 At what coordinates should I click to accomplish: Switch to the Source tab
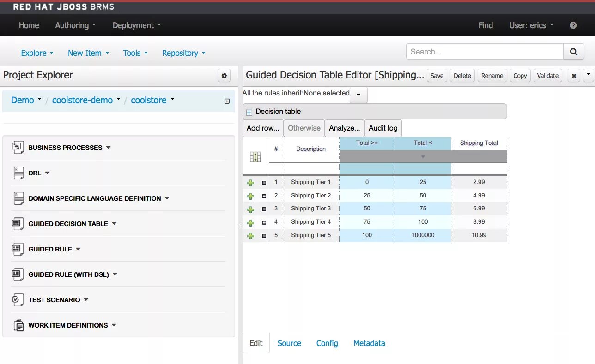[x=289, y=343]
